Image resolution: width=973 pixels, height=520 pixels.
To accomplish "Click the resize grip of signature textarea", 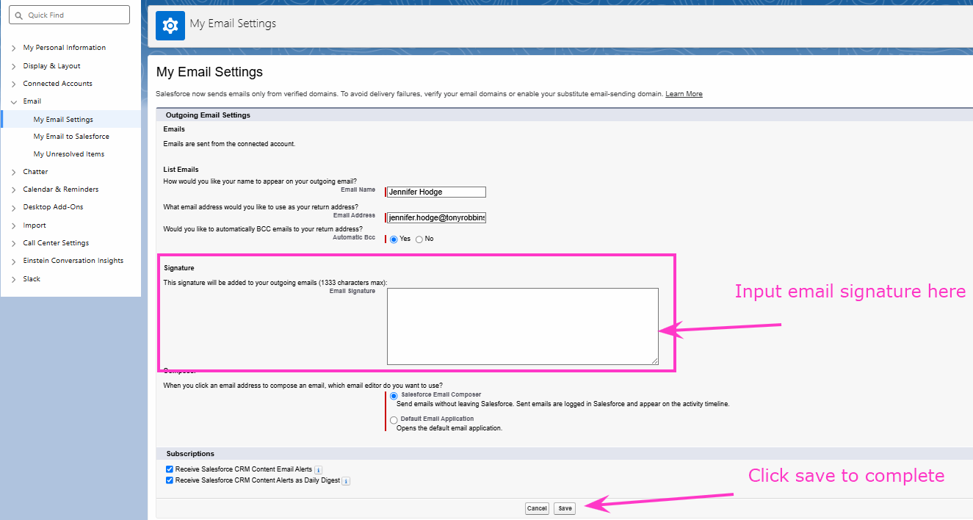I will [654, 361].
